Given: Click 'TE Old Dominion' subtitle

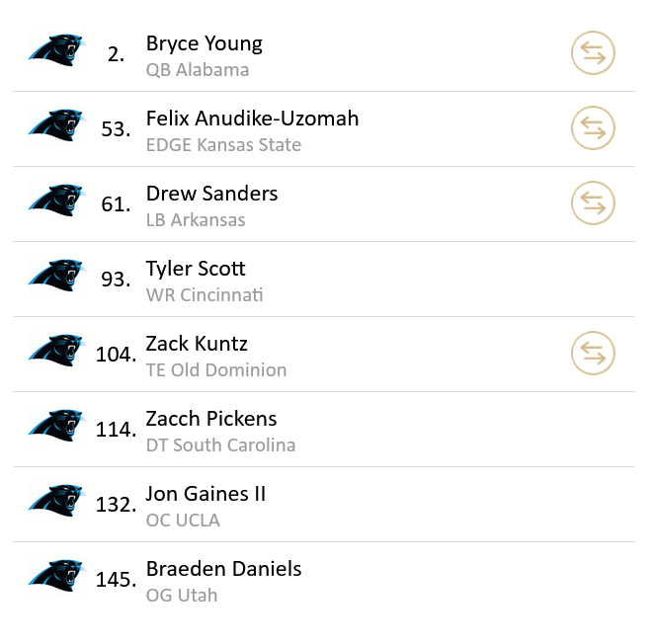Looking at the screenshot, I should click(216, 370).
